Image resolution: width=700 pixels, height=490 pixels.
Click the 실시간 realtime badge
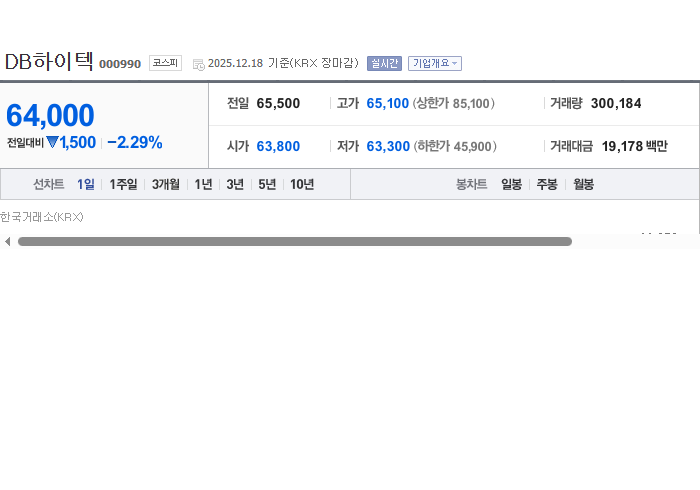[384, 63]
